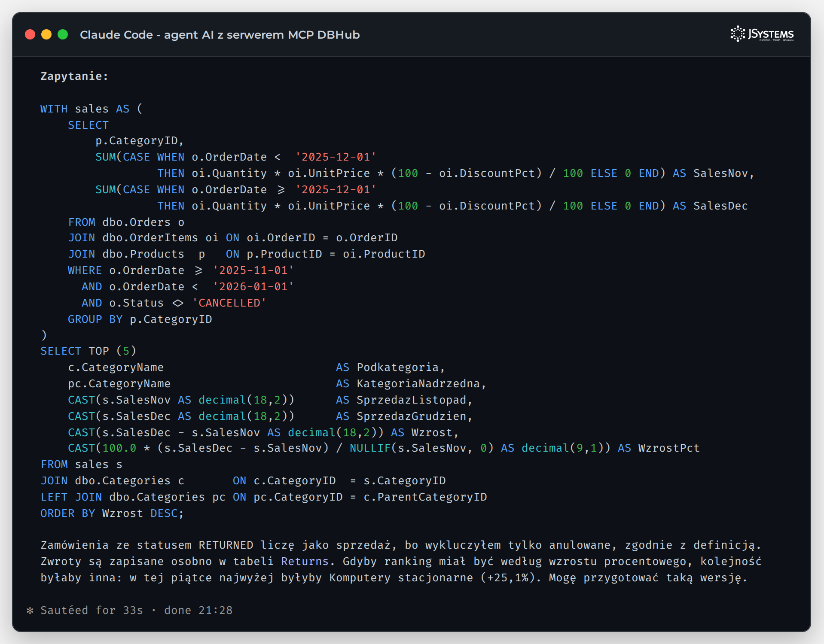This screenshot has height=644, width=824.
Task: Click the SprzedazListopad alias
Action: [x=411, y=400]
